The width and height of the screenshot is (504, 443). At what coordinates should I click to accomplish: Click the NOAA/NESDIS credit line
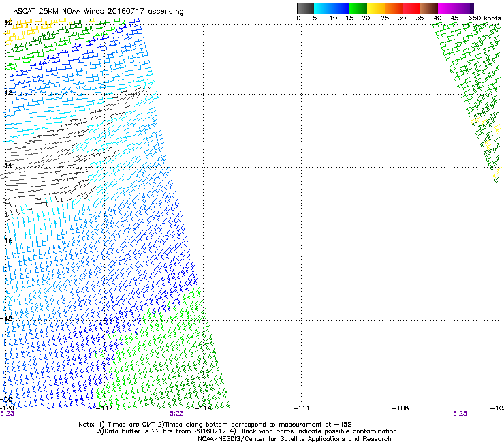[294, 439]
